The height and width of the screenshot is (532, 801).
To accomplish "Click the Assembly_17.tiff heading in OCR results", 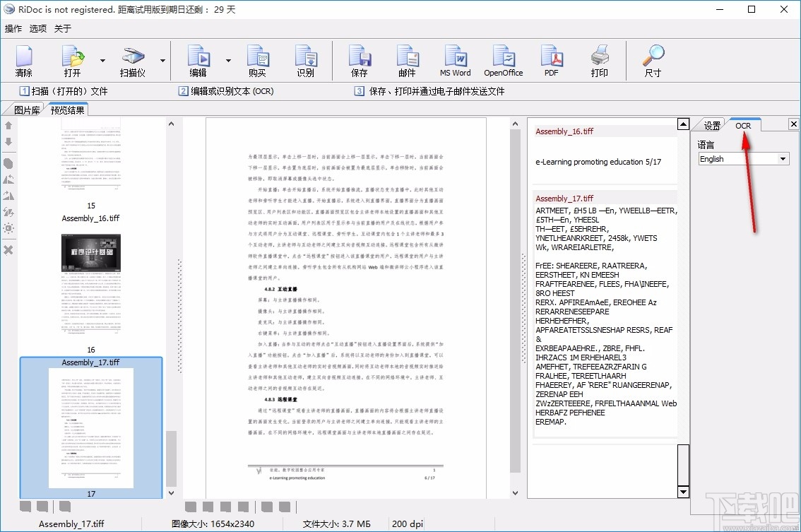I will (x=564, y=199).
